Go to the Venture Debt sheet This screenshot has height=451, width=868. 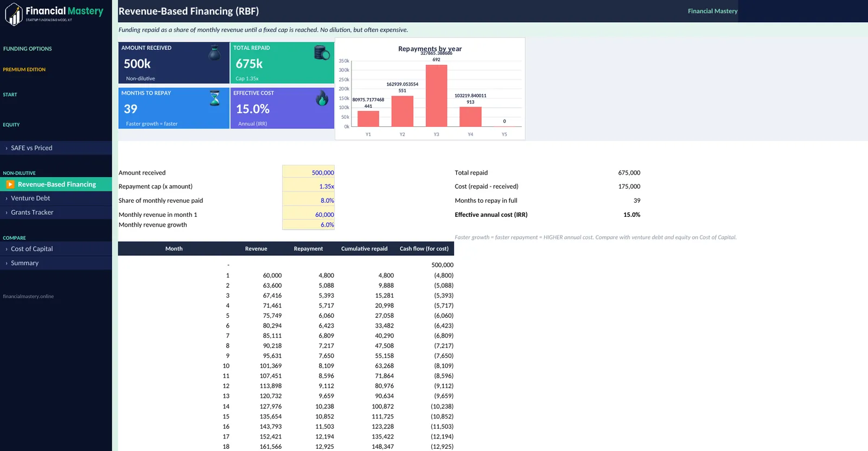point(56,198)
